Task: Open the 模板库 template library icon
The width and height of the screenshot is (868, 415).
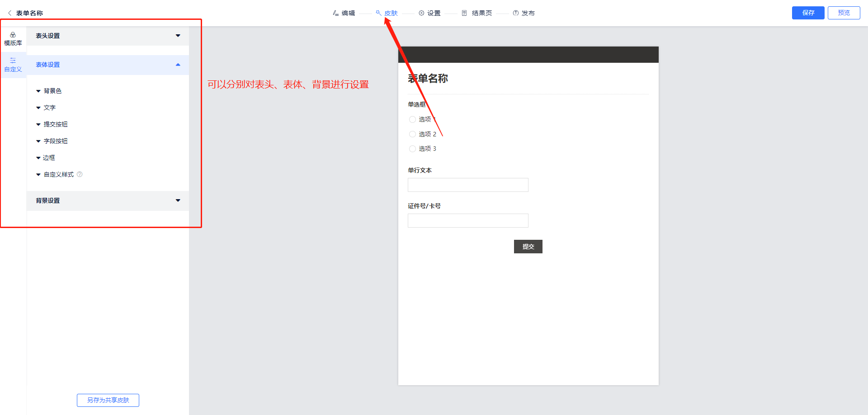Action: pyautogui.click(x=13, y=35)
